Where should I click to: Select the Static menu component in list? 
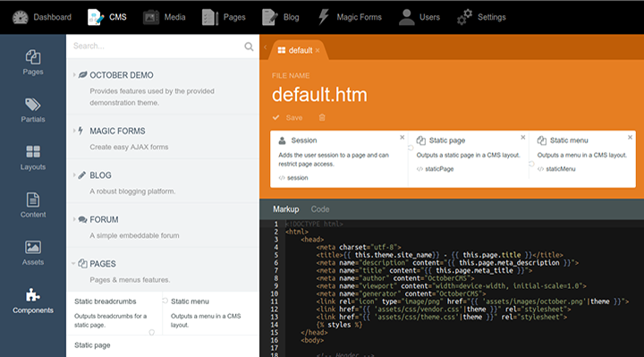click(211, 313)
